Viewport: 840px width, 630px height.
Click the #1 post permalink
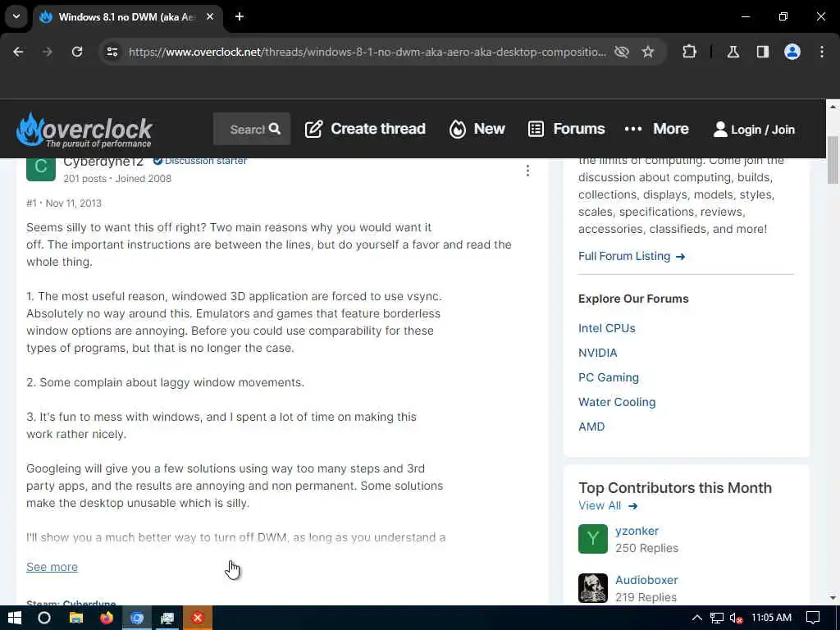pyautogui.click(x=31, y=203)
